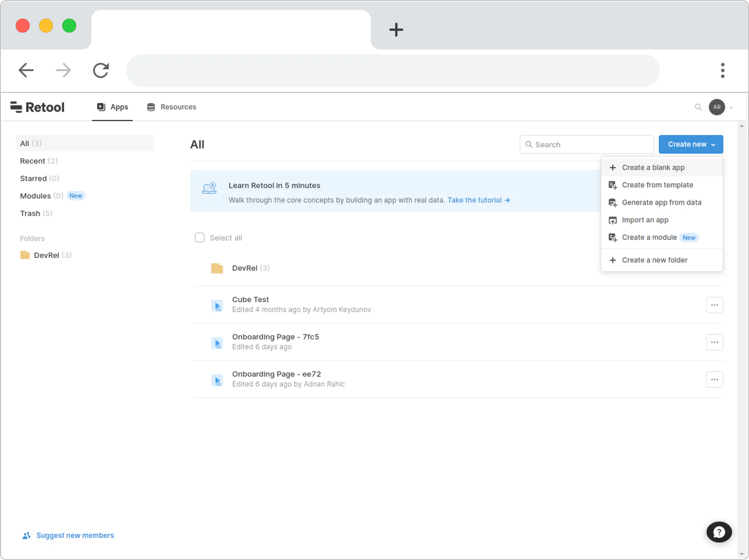Open more options for Cube Test
Screen dimensions: 749x560
point(714,305)
